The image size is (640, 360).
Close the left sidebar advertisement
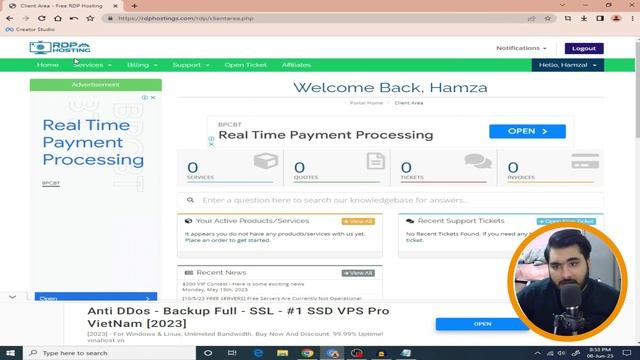tap(153, 98)
